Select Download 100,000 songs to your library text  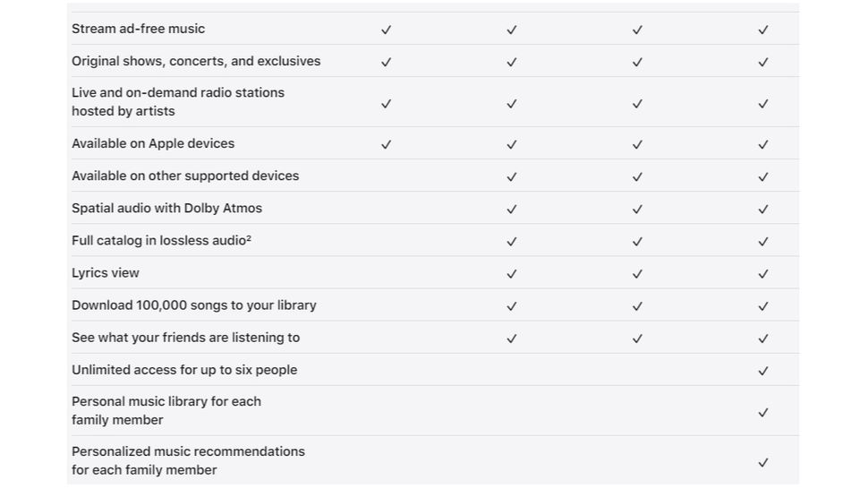pyautogui.click(x=194, y=305)
